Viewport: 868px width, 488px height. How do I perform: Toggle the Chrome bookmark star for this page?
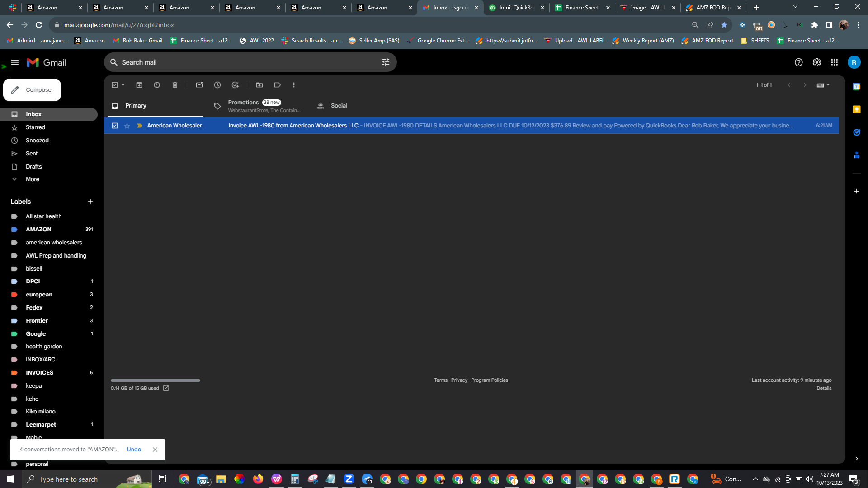(x=724, y=25)
